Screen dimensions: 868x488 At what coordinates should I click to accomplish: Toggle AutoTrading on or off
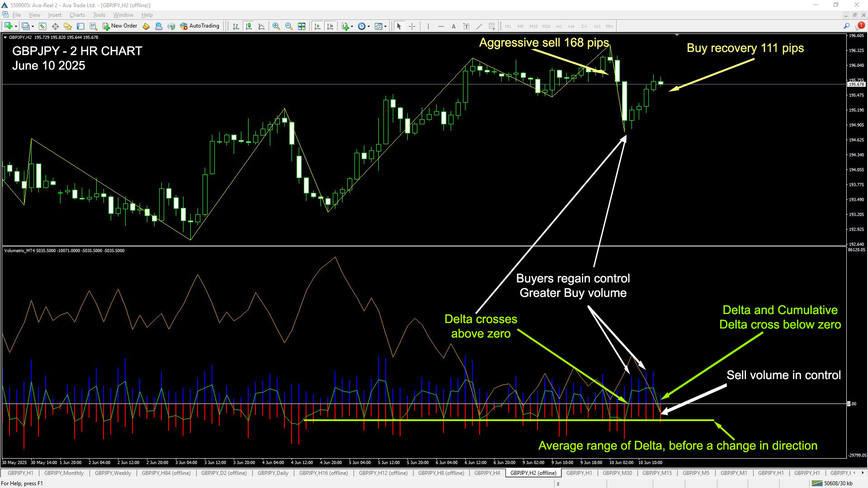pos(199,26)
